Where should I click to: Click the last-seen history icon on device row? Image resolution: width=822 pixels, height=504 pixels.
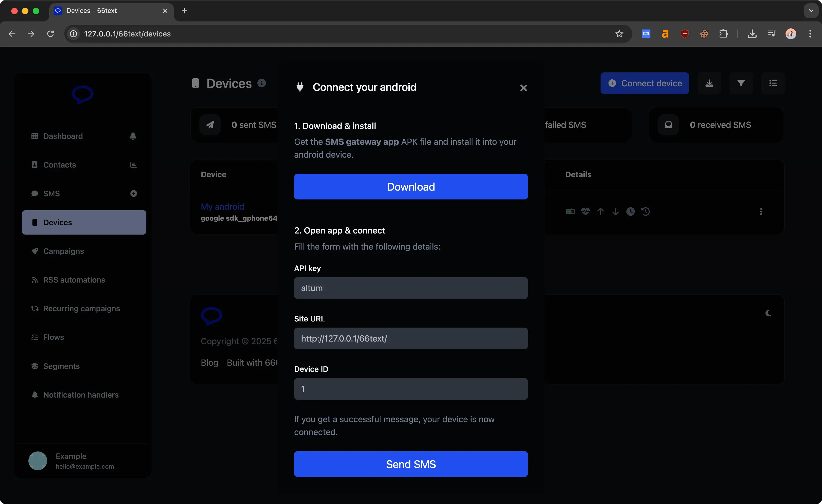click(646, 212)
